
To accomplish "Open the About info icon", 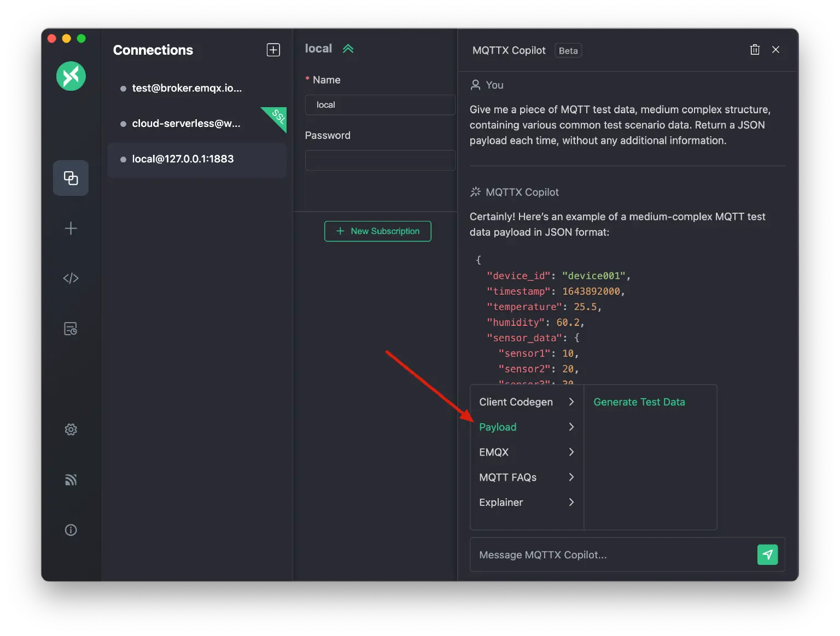I will (71, 529).
